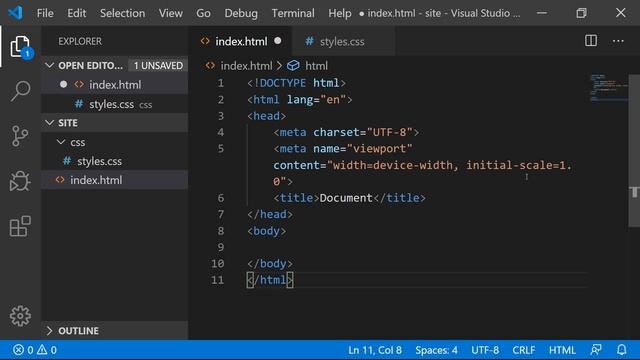Image resolution: width=640 pixels, height=360 pixels.
Task: Select the index.html editor tab
Action: pyautogui.click(x=241, y=41)
